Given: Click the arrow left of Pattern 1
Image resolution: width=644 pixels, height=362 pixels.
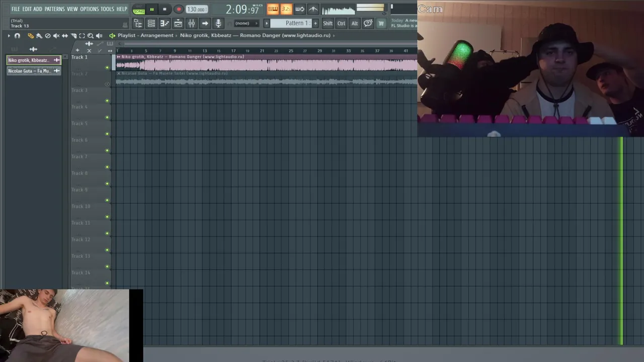Looking at the screenshot, I should (x=267, y=23).
